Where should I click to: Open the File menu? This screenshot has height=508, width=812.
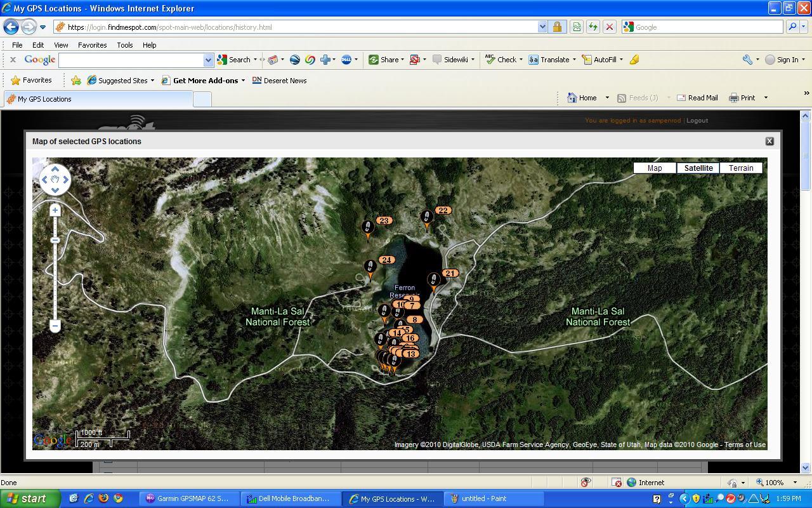point(17,45)
